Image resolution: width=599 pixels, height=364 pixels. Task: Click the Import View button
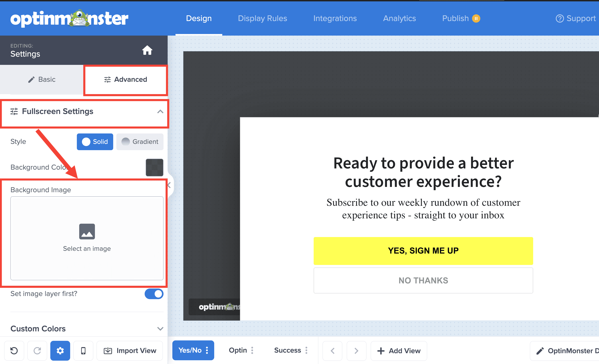click(x=130, y=351)
